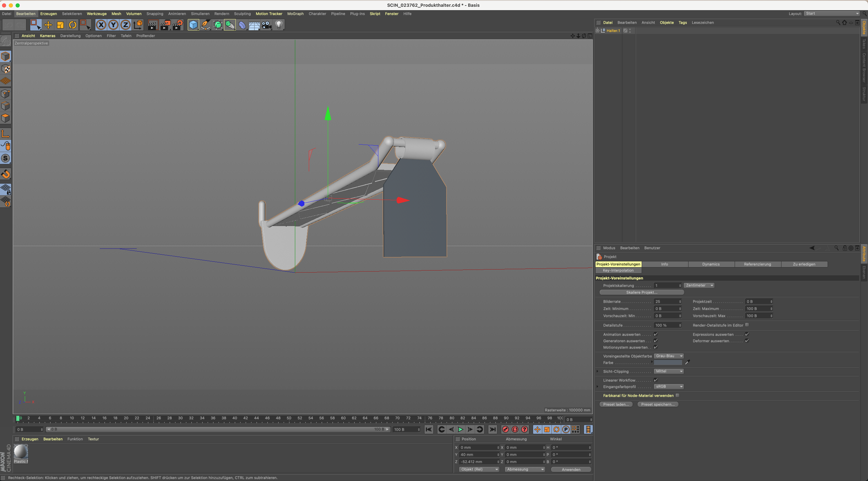Image resolution: width=868 pixels, height=481 pixels.
Task: Switch to the Dynamics tab
Action: (x=711, y=264)
